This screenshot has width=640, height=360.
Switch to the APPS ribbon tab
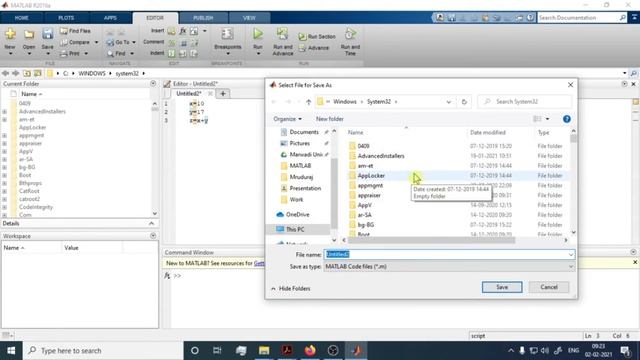tap(110, 18)
